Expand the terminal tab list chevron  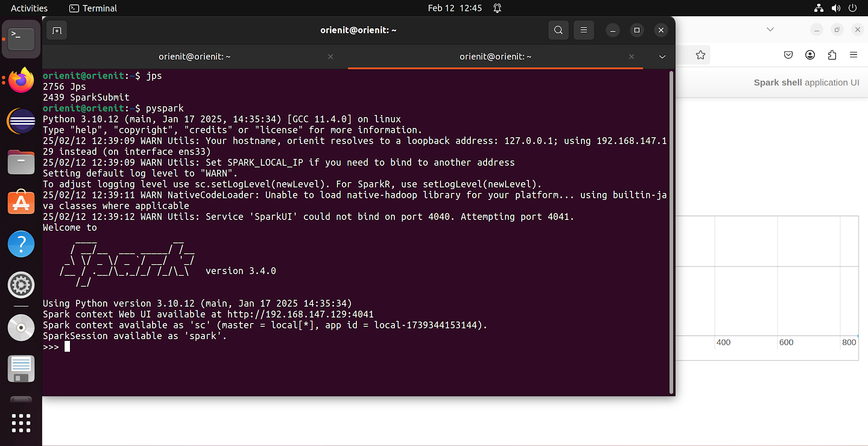click(x=662, y=57)
